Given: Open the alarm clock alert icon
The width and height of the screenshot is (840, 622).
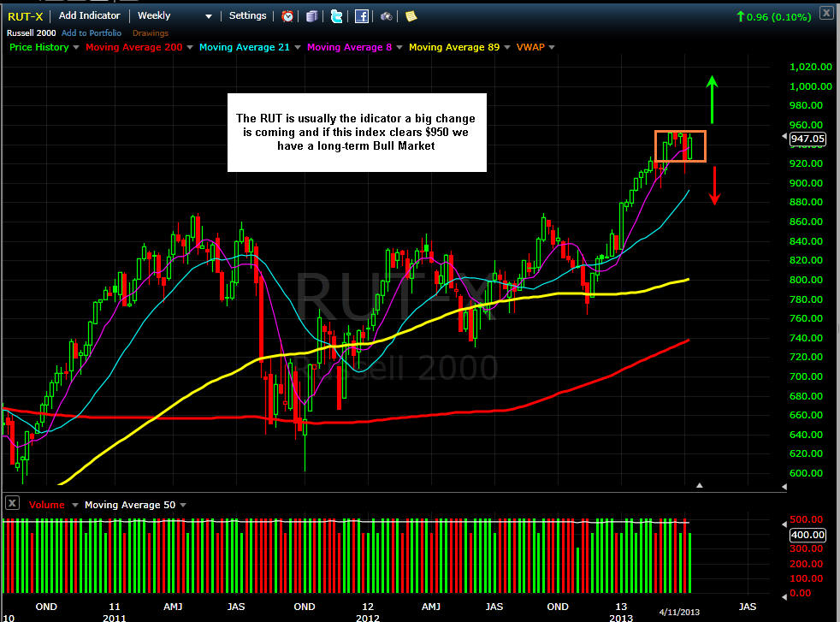Looking at the screenshot, I should [287, 16].
